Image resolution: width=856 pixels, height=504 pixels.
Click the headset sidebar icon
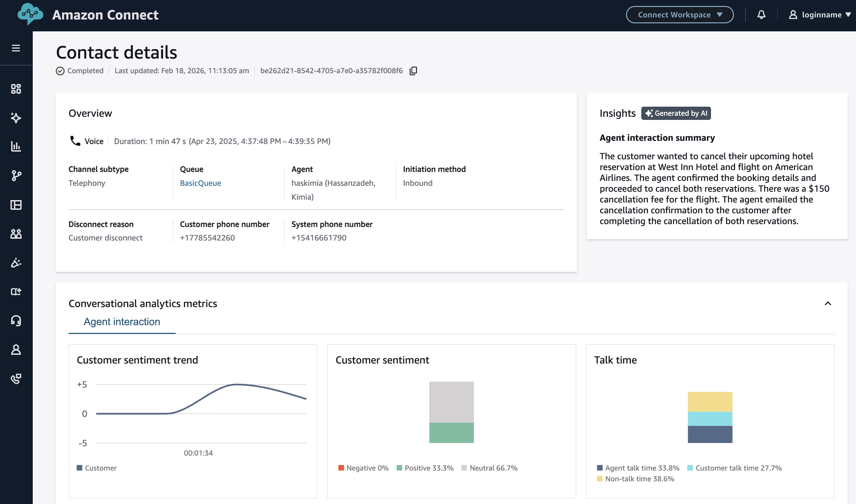(x=16, y=320)
